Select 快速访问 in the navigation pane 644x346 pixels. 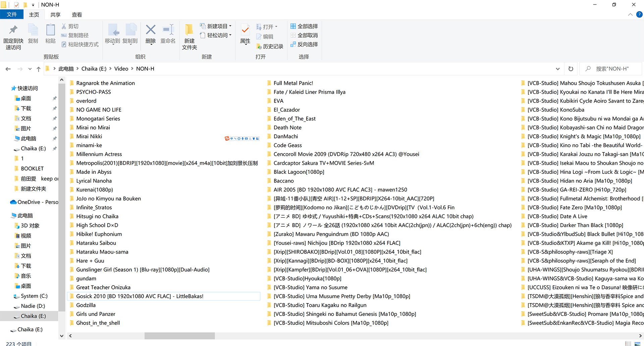point(28,88)
